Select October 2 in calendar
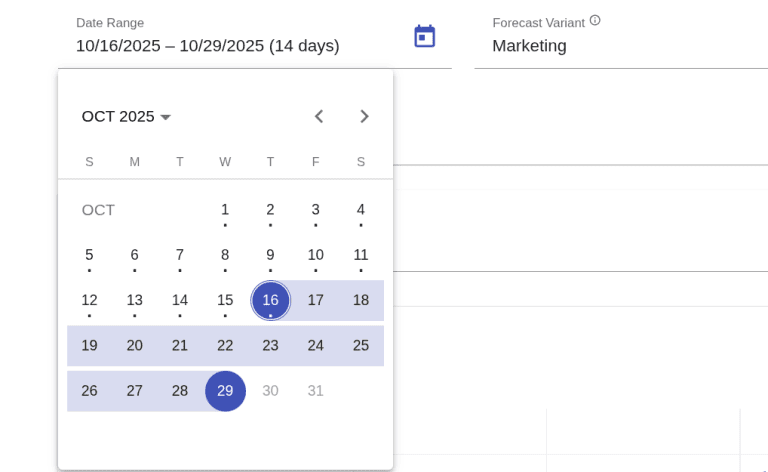The width and height of the screenshot is (768, 472). click(x=270, y=210)
